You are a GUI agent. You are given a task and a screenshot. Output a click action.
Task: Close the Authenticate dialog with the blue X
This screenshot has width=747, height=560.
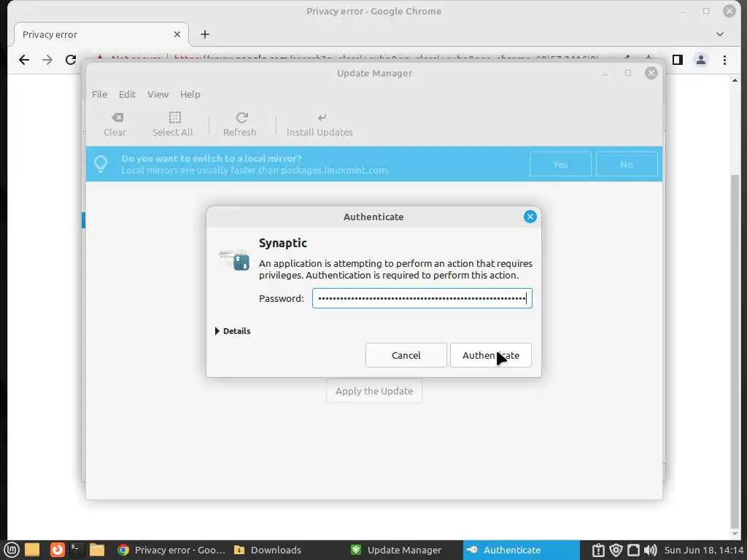pyautogui.click(x=530, y=217)
